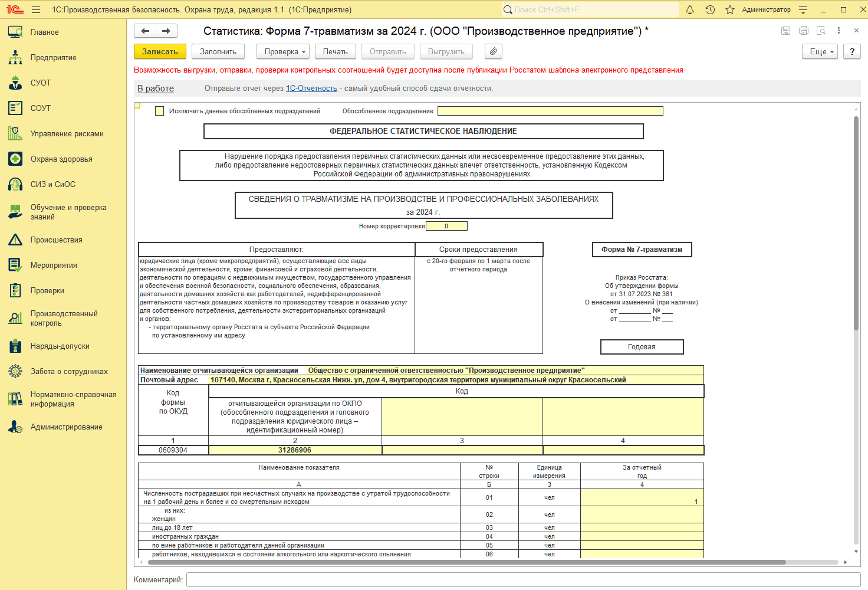Viewport: 868px width, 590px height.
Task: Click the Годовая periodicity box
Action: tap(642, 347)
